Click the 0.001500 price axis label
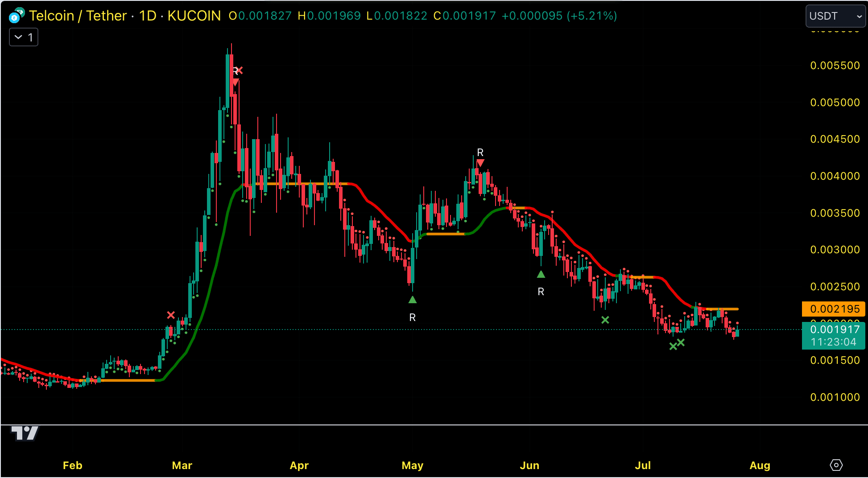The width and height of the screenshot is (868, 478). click(x=835, y=360)
